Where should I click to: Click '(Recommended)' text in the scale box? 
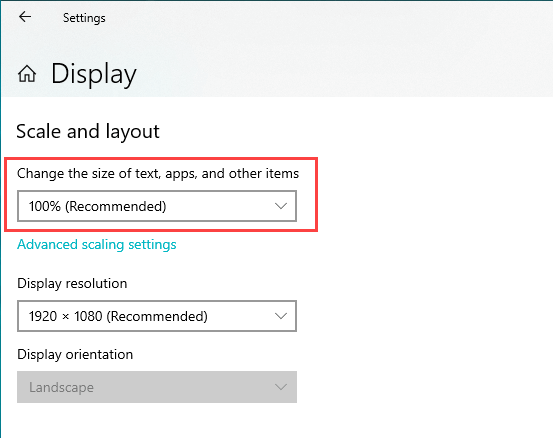[116, 206]
